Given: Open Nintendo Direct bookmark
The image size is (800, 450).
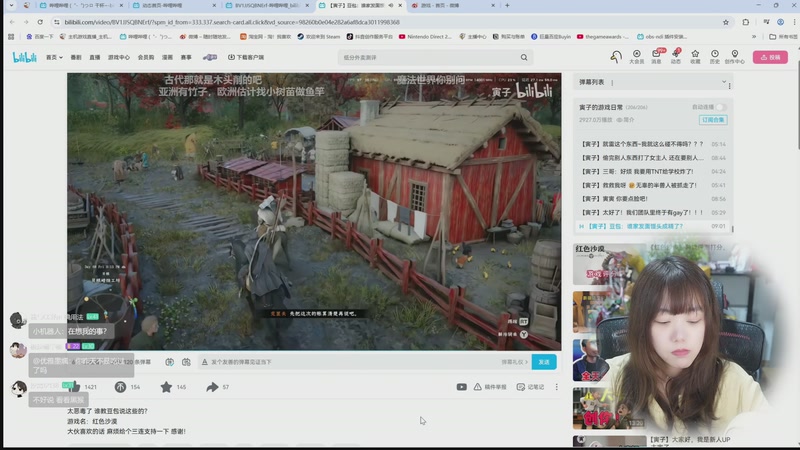Looking at the screenshot, I should (x=426, y=37).
